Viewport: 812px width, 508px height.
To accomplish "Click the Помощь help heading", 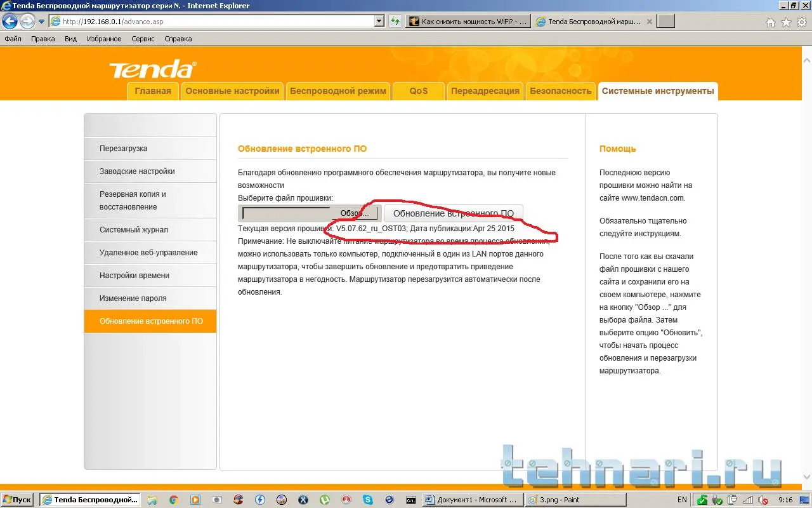I will (617, 149).
